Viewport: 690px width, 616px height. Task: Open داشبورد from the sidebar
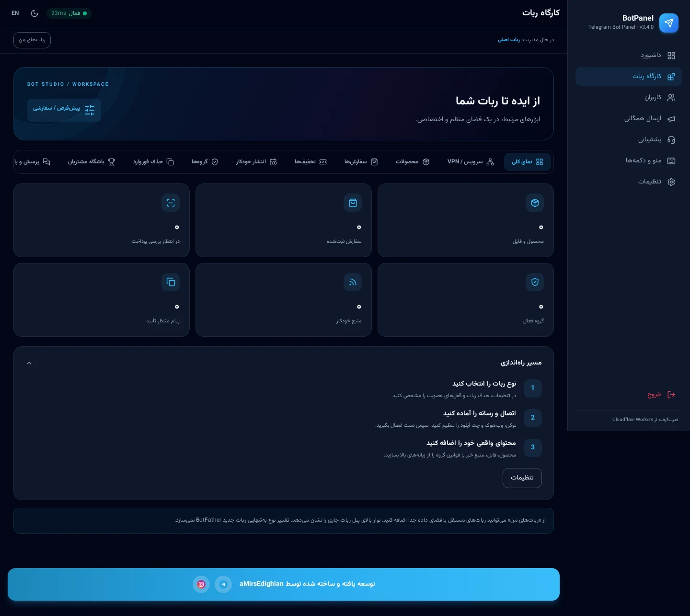(x=629, y=55)
